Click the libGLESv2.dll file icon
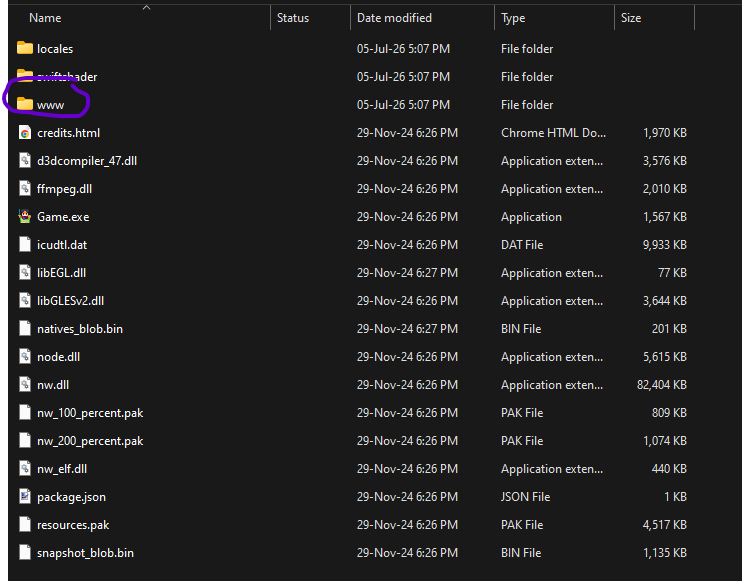 [25, 300]
